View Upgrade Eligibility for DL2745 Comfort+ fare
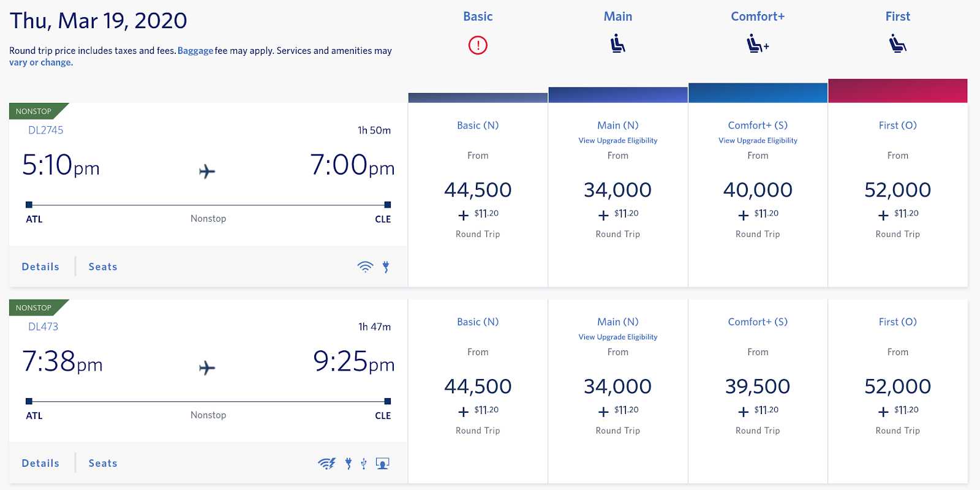The width and height of the screenshot is (980, 490). (758, 140)
